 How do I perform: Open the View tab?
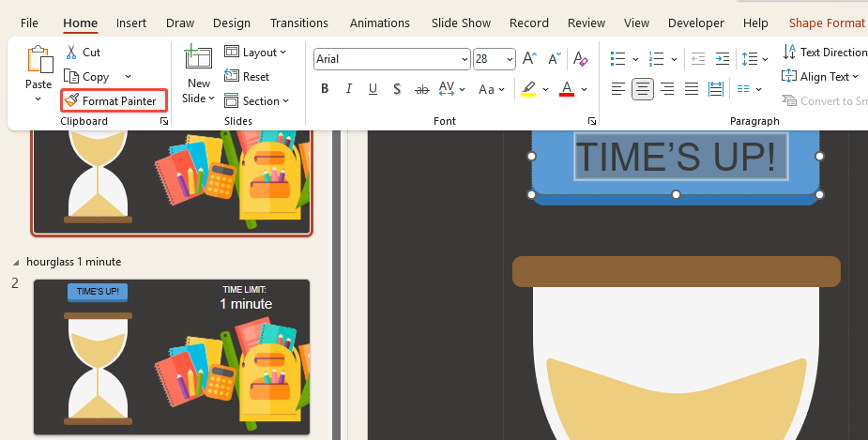click(x=636, y=23)
